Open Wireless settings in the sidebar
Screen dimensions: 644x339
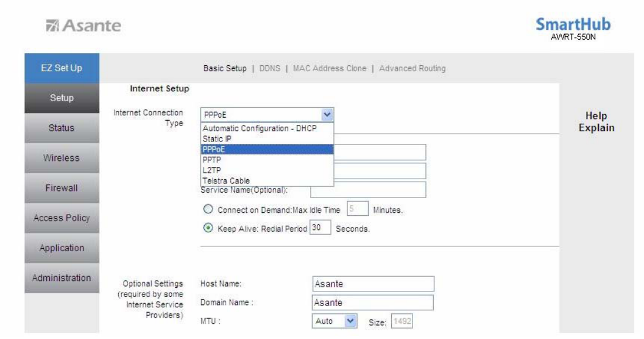pos(62,158)
